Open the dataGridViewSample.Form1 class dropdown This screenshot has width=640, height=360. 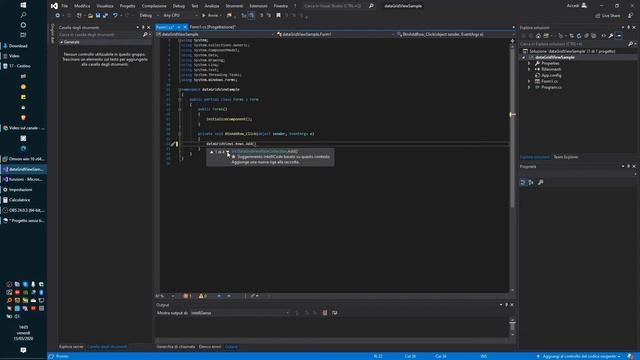coord(335,34)
